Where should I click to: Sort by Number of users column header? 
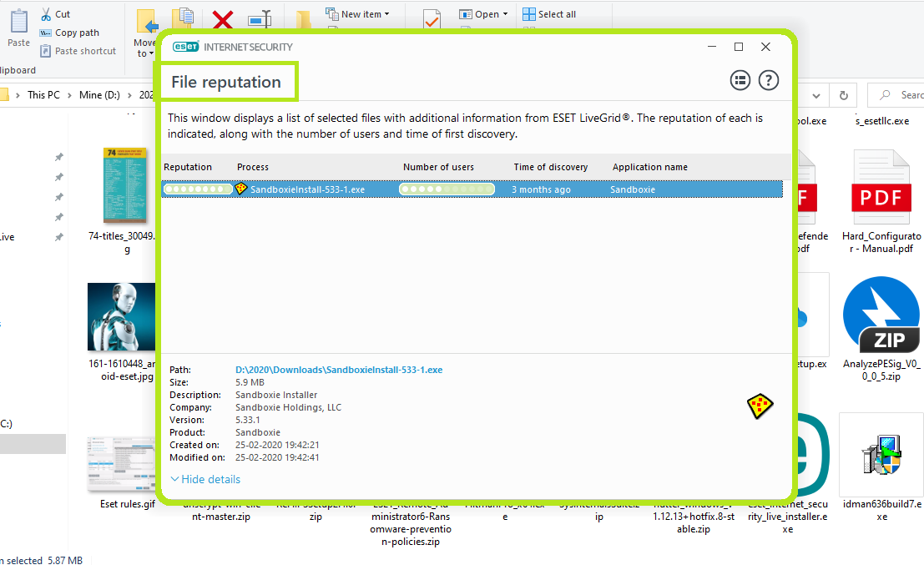pos(438,167)
